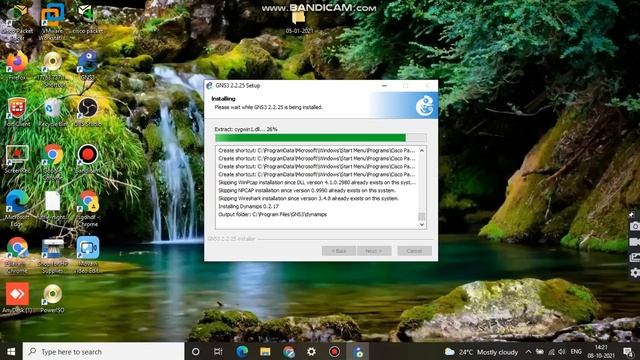Click the Cancel button in GNS3 Setup

click(414, 251)
